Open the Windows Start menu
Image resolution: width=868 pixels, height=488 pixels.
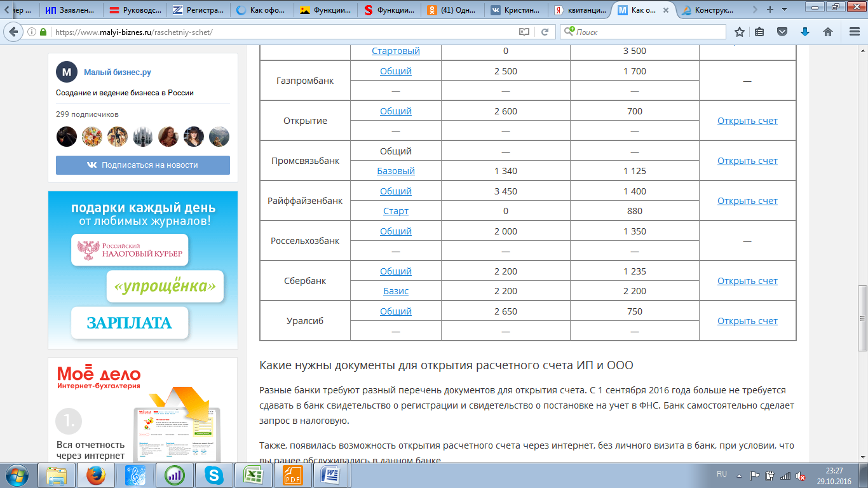click(17, 475)
